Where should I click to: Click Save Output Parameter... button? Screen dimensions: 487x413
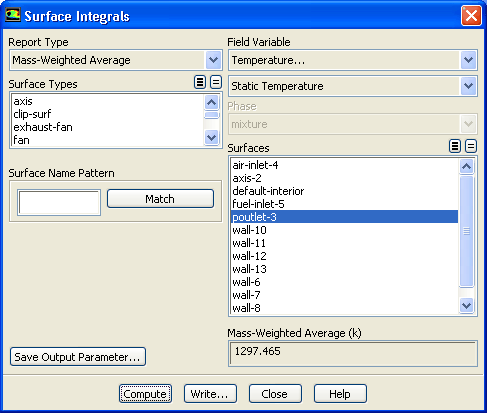tap(78, 357)
